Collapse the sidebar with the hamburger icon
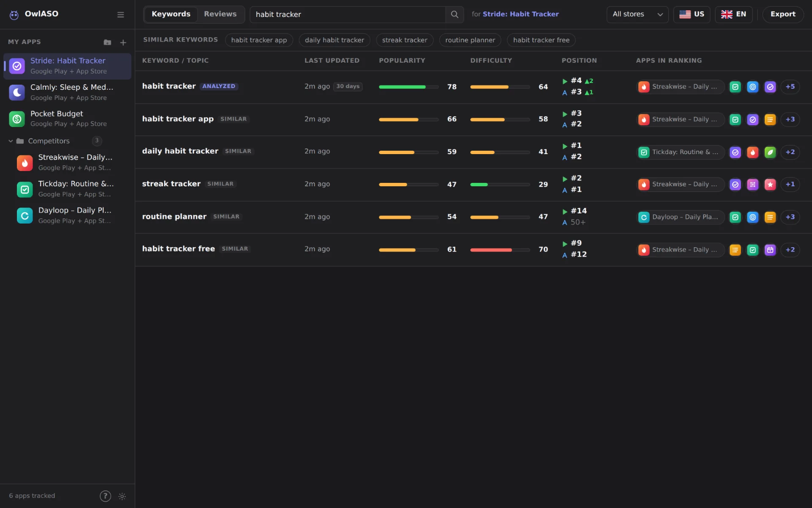The width and height of the screenshot is (812, 508). [x=121, y=15]
